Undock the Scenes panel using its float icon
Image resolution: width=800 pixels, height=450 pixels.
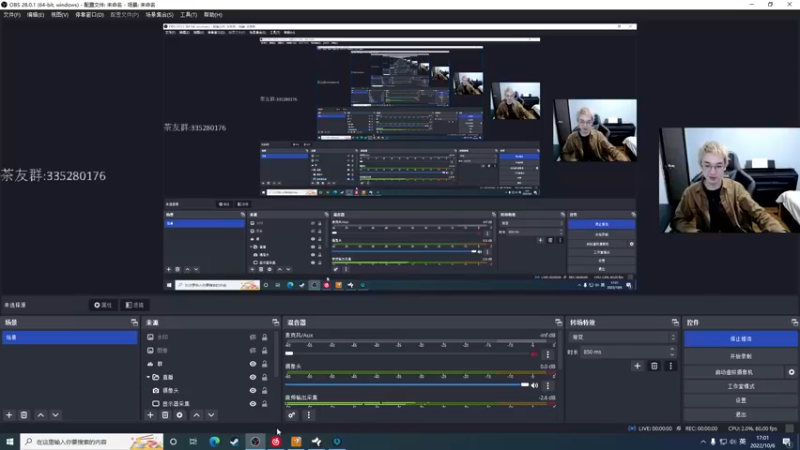click(x=134, y=322)
